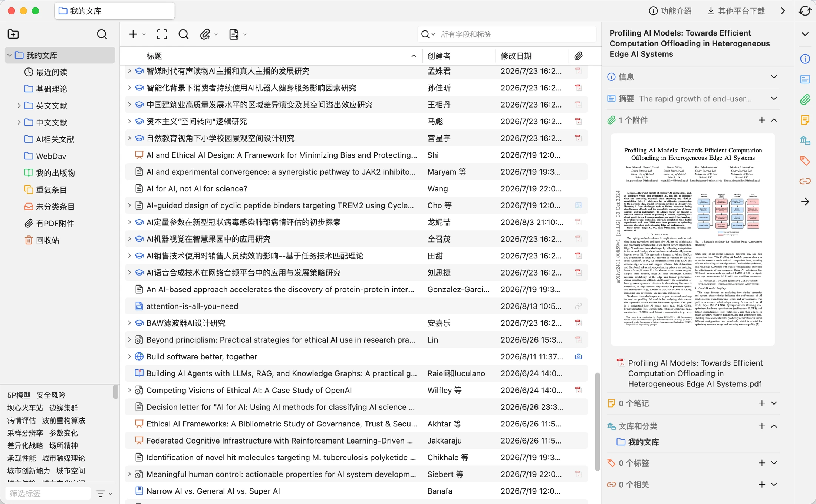Jump to libraries and collections rail icon
Viewport: 816px width, 504px height.
click(x=805, y=140)
